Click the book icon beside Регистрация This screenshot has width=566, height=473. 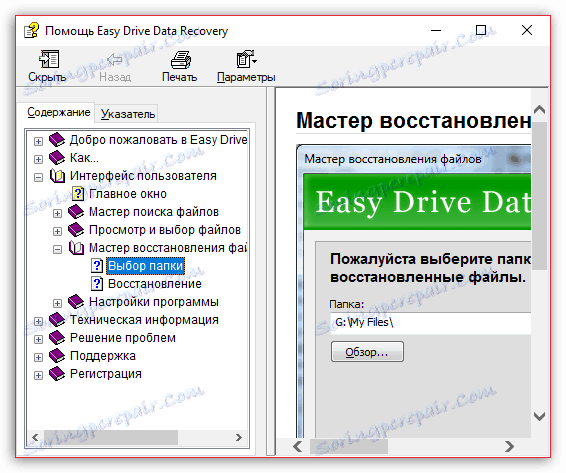[x=57, y=374]
